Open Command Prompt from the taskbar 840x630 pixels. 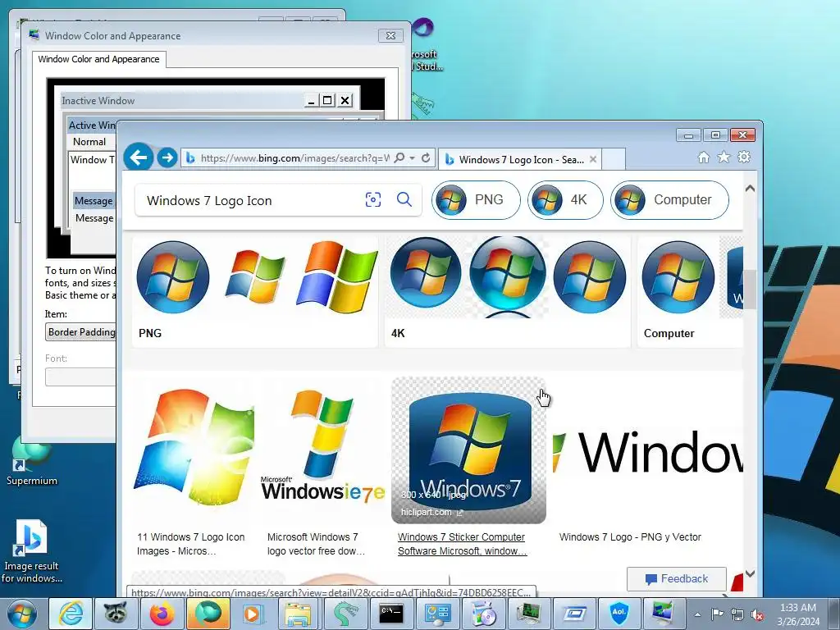click(390, 614)
